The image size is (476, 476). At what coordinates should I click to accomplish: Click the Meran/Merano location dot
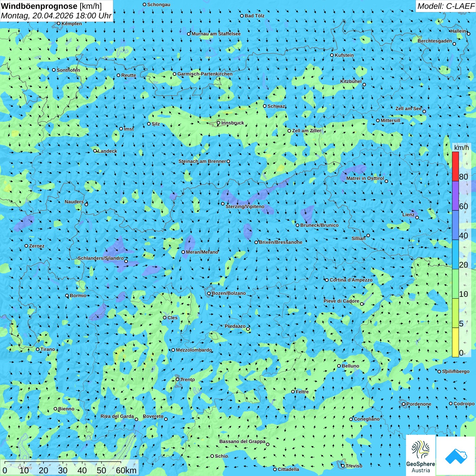[183, 252]
